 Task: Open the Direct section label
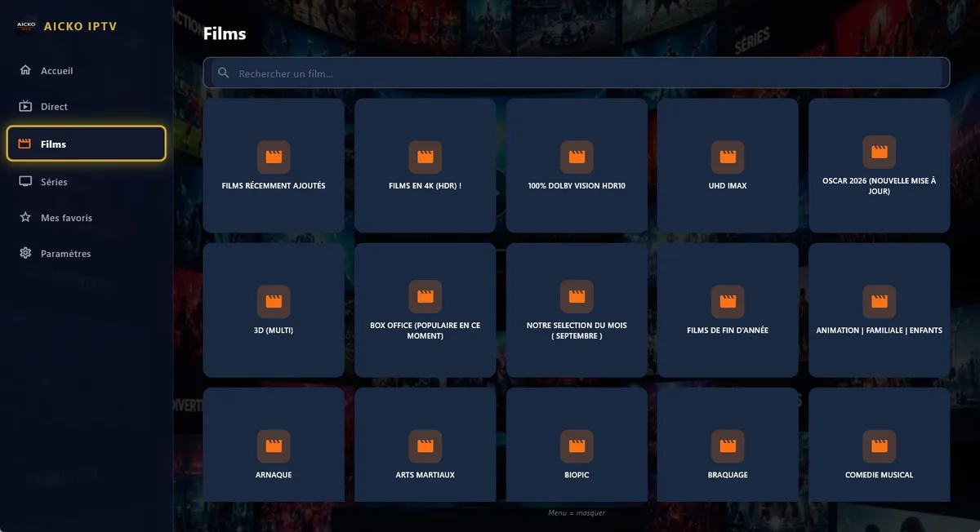54,107
